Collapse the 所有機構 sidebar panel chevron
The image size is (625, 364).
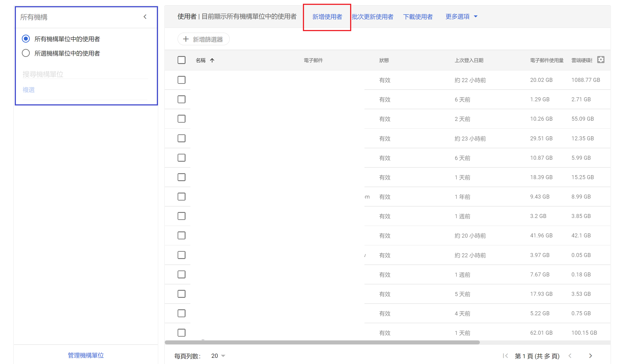click(x=145, y=17)
